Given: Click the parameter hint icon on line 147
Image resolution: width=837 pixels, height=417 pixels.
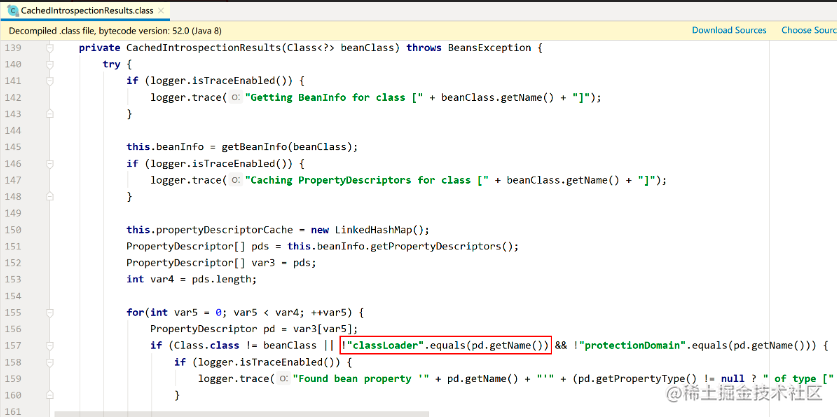Looking at the screenshot, I should [236, 180].
